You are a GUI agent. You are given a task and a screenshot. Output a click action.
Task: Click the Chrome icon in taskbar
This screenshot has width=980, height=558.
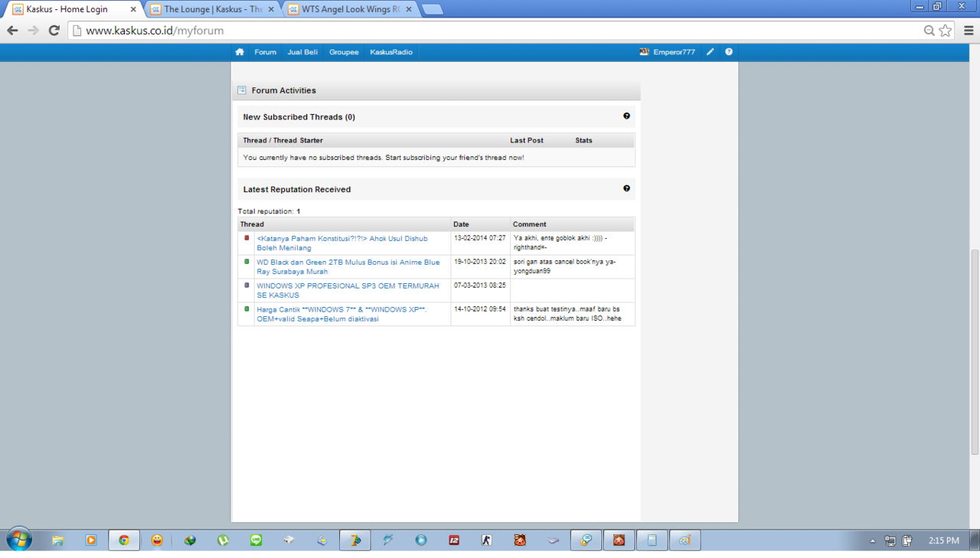click(124, 540)
